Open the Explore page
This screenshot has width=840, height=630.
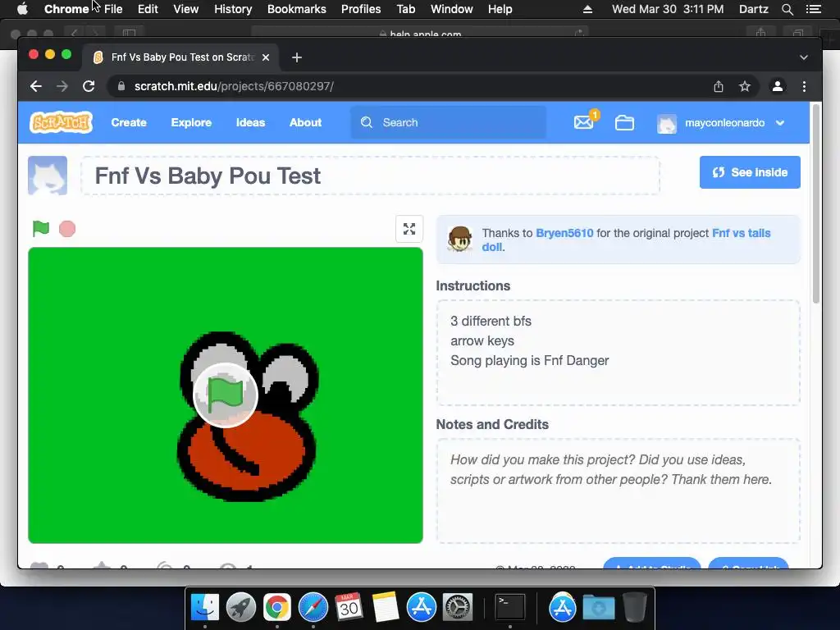(191, 123)
